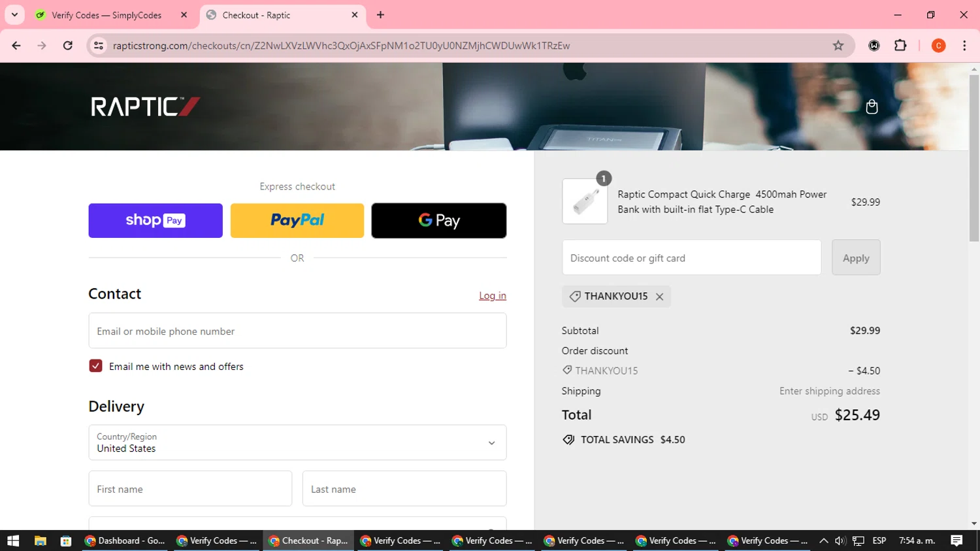Focus the Last name field
Screen dimensions: 980x551
[404, 489]
